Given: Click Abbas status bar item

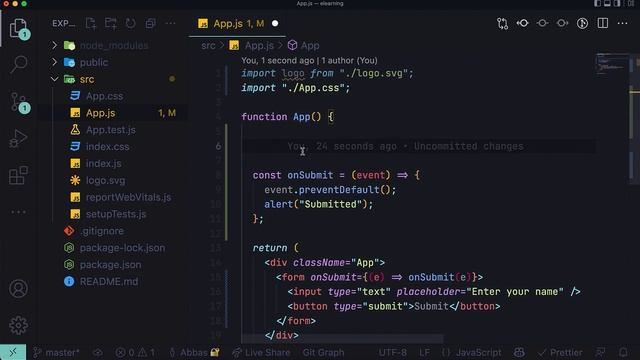Looking at the screenshot, I should (x=194, y=352).
